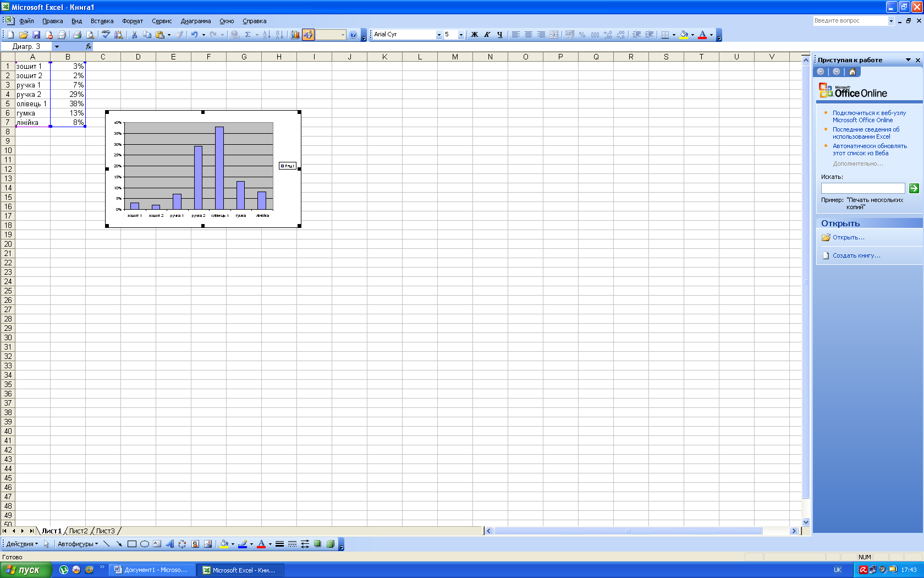Viewport: 924px width, 578px height.
Task: Select the Arrow drawing tool
Action: coord(119,544)
